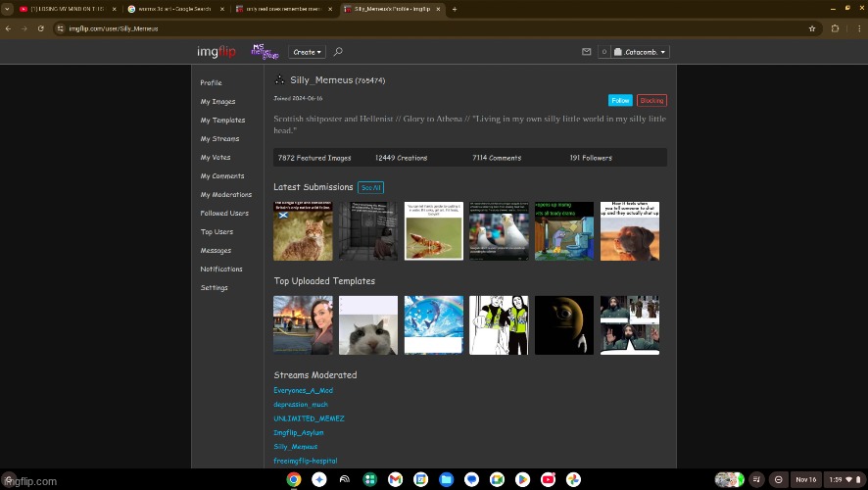The height and width of the screenshot is (490, 868).
Task: Open the messages envelope icon in header
Action: coord(587,52)
